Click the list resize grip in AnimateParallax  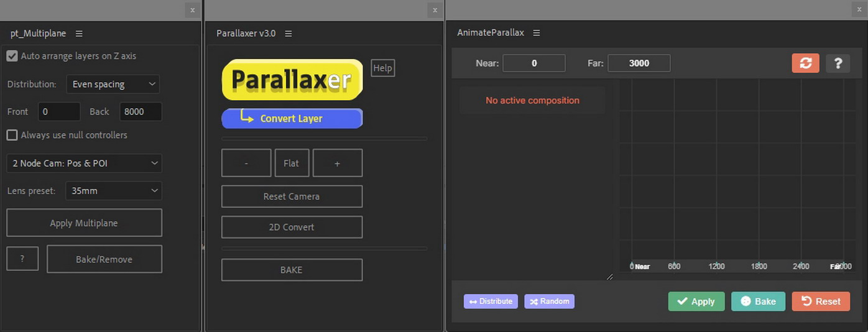609,277
